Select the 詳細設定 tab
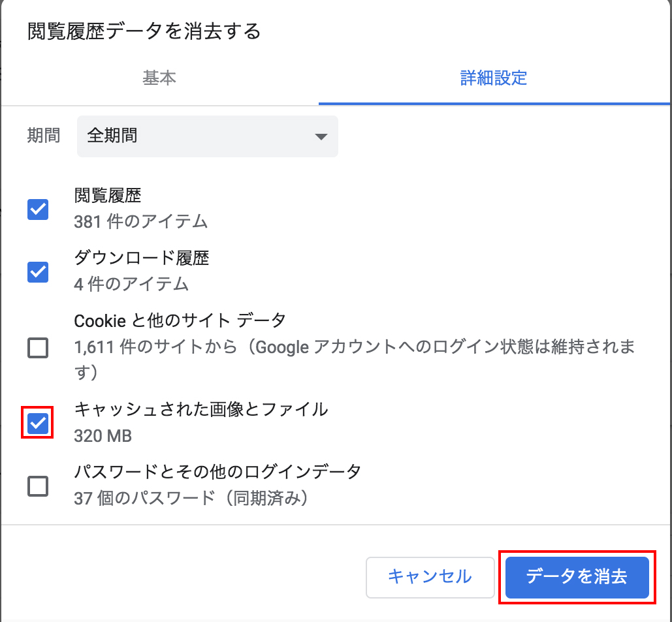The height and width of the screenshot is (622, 672). 494,78
